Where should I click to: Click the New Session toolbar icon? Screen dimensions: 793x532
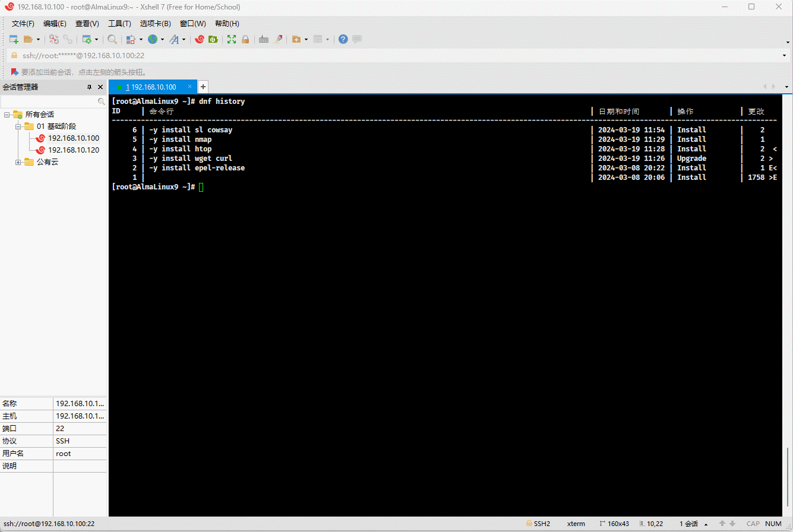click(x=14, y=39)
